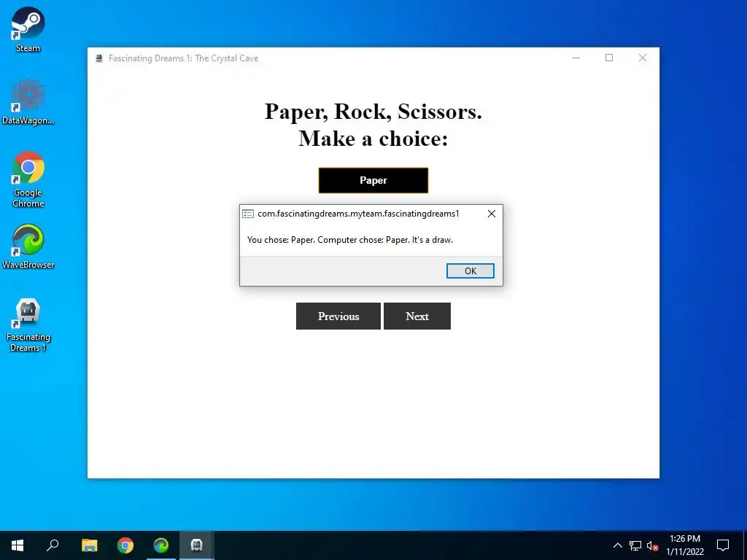The image size is (747, 560).
Task: Switch to Chrome in the taskbar
Action: tap(125, 545)
